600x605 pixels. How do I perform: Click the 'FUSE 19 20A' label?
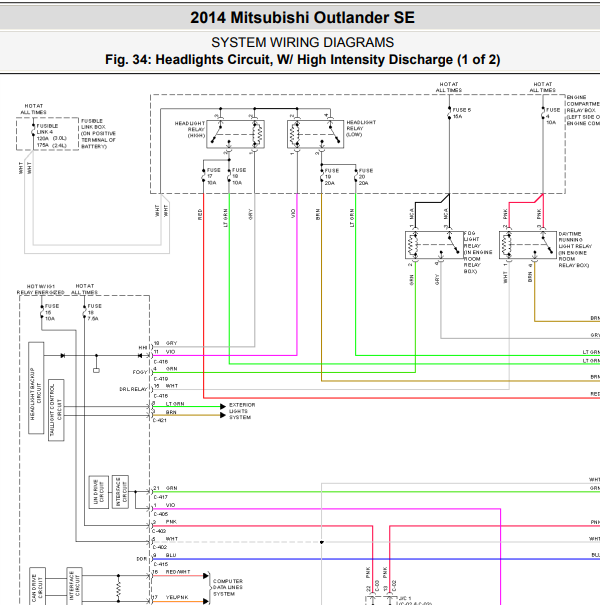(x=331, y=176)
